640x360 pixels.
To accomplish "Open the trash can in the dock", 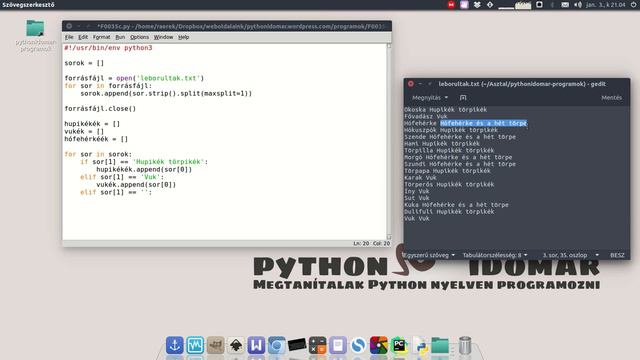I will (x=465, y=345).
